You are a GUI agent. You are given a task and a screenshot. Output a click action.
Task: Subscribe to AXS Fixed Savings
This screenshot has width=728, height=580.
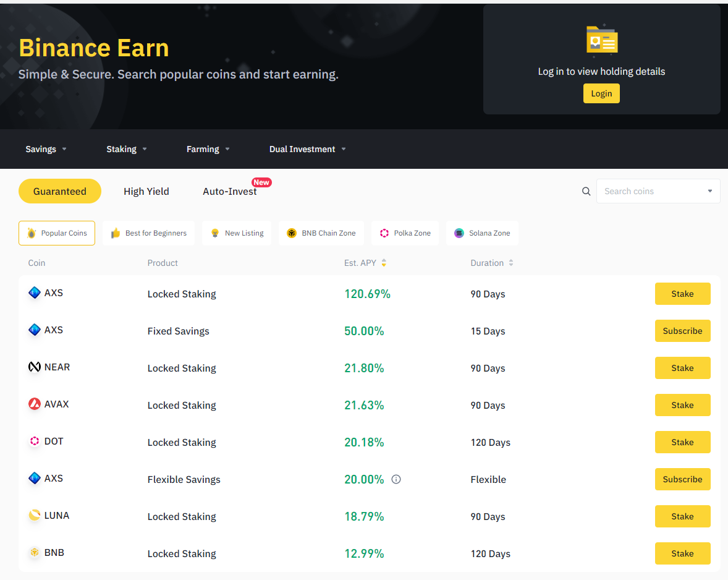coord(682,331)
